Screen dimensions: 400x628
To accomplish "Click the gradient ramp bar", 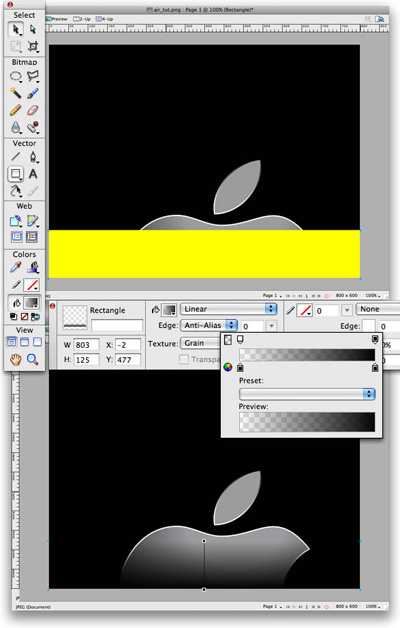I will [307, 354].
